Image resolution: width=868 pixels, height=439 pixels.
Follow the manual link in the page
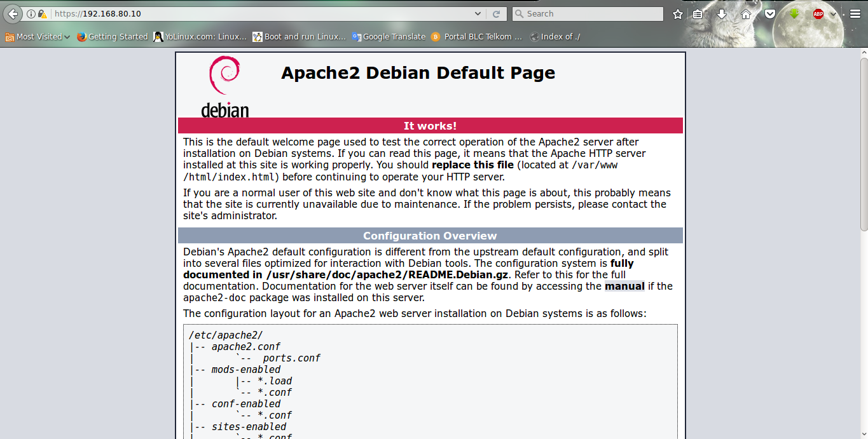(x=624, y=286)
